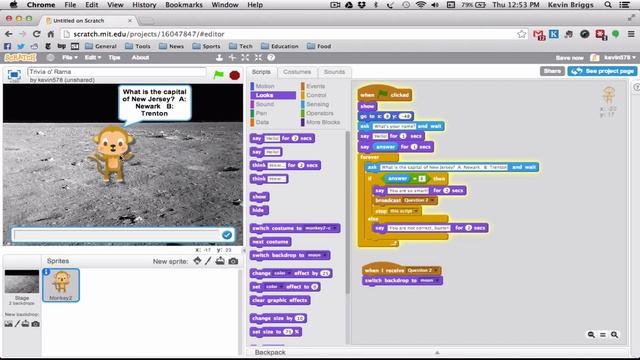The image size is (640, 360).
Task: Open backdrop dropdown in palette block
Action: coord(325,256)
